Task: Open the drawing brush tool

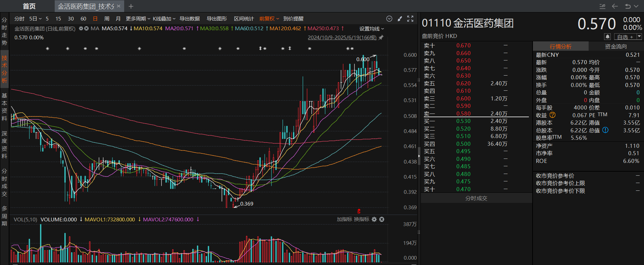Action: (x=400, y=19)
